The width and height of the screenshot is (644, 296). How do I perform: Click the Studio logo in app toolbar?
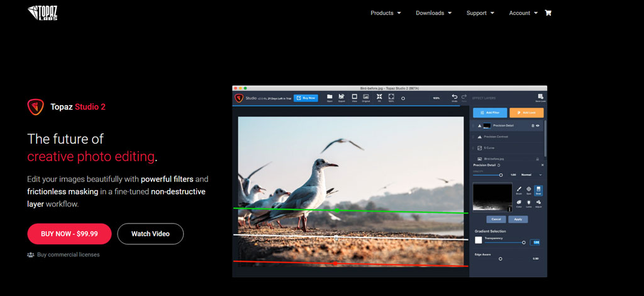[x=239, y=98]
